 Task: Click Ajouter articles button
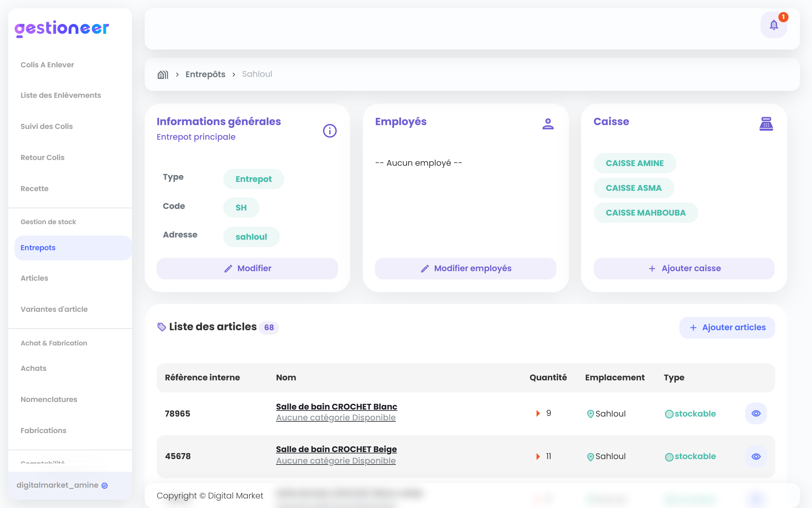coord(727,327)
